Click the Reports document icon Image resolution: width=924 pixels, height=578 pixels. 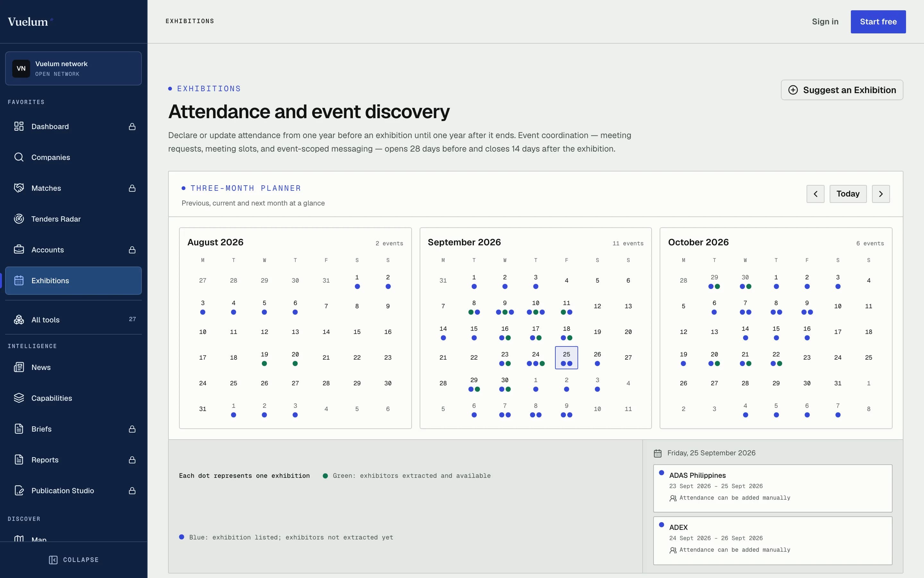[19, 460]
